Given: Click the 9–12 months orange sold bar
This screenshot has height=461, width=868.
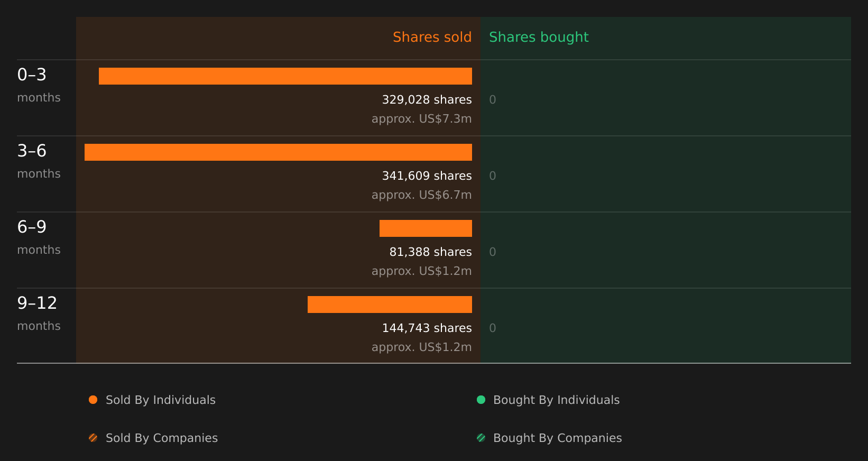Looking at the screenshot, I should (390, 305).
